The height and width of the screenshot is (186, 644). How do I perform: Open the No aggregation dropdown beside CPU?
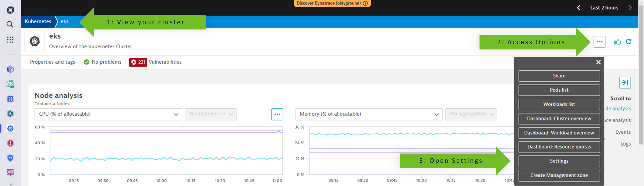coord(210,114)
